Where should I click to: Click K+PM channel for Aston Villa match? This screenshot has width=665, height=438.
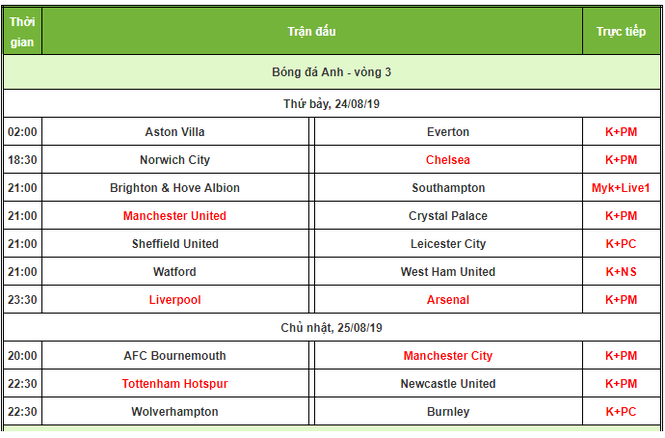pos(621,132)
